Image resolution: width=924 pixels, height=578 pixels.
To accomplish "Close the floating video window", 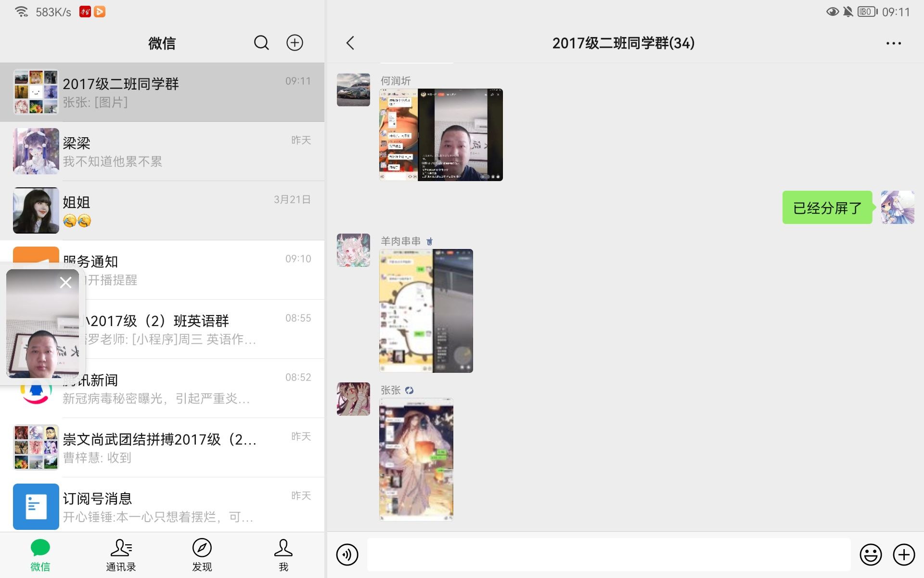I will point(66,282).
